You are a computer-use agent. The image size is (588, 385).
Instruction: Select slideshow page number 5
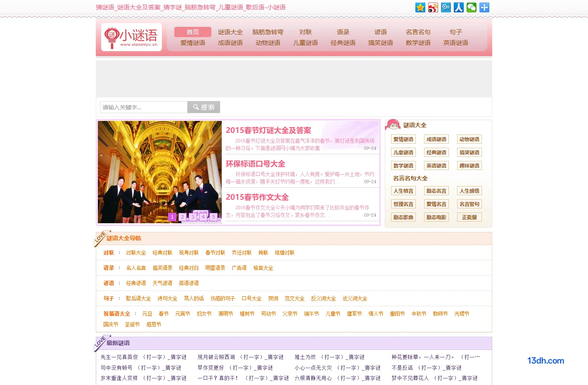coord(213,217)
